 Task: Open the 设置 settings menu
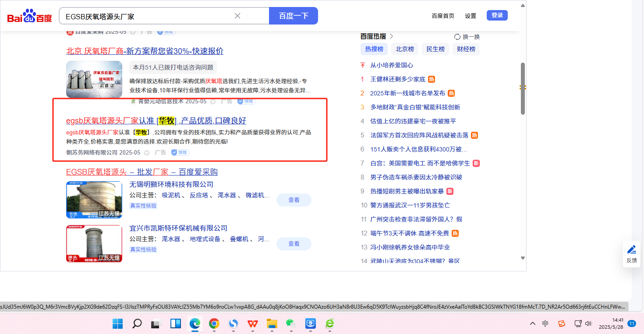click(x=471, y=16)
